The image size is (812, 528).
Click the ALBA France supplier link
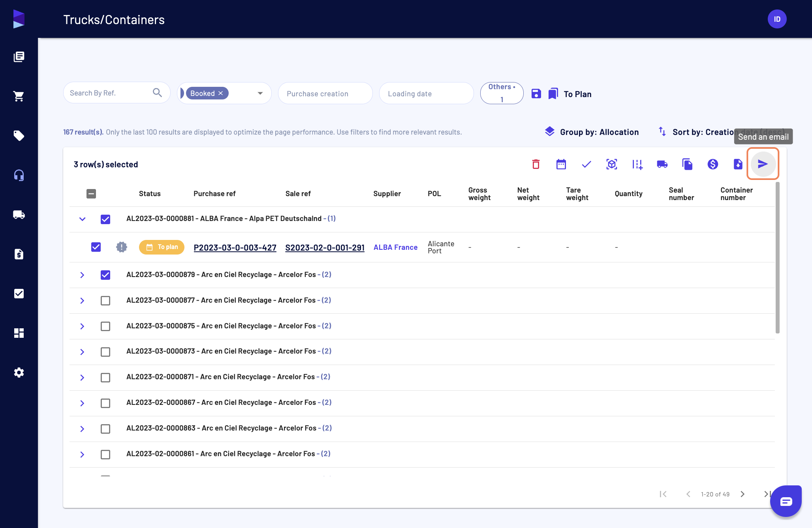pos(395,247)
